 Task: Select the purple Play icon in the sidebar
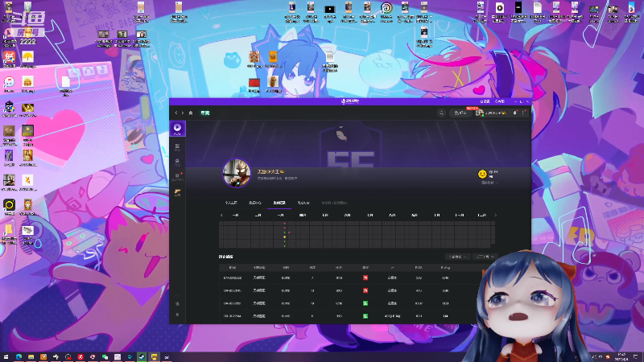pos(177,129)
